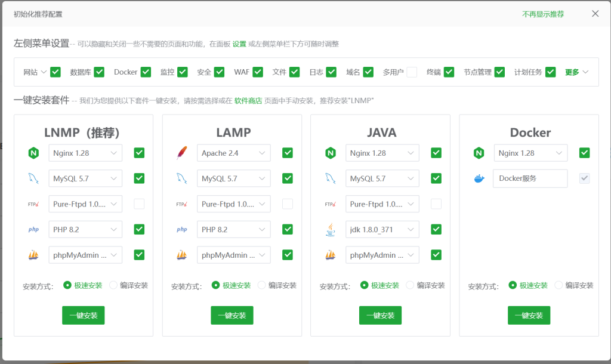This screenshot has height=364, width=611.
Task: Click the Pure-Ftpd FTP icon in LNMP
Action: (x=33, y=204)
